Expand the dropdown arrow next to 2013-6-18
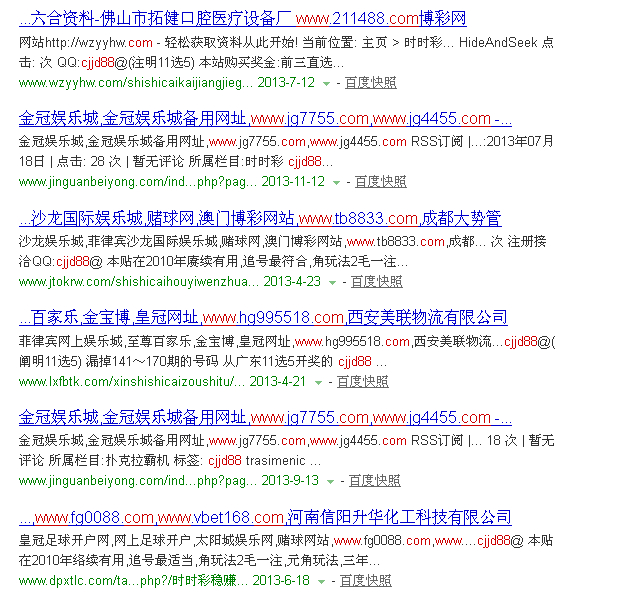Screen dimensions: 644x602 322,581
